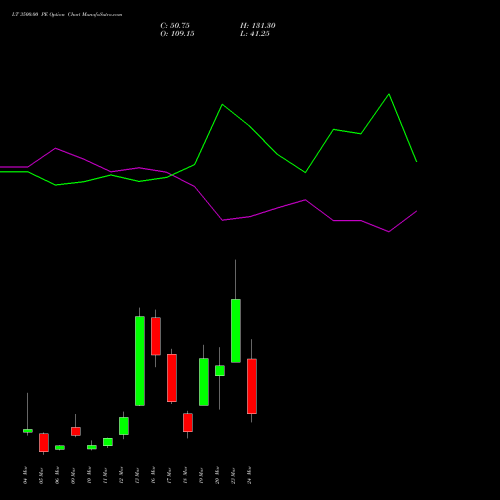
Task: Select the 04 Mar date label
Action: point(26,475)
